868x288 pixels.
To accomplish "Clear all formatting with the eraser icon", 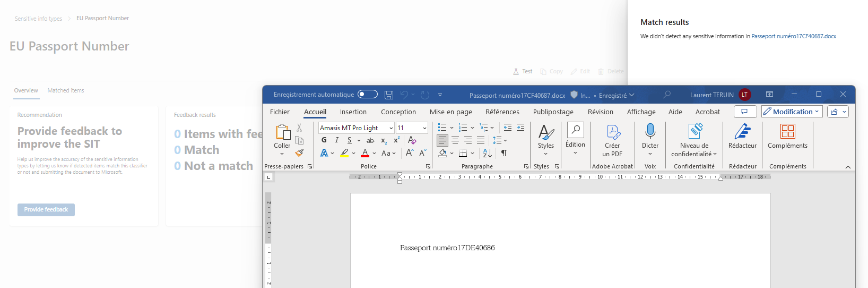I will [412, 140].
